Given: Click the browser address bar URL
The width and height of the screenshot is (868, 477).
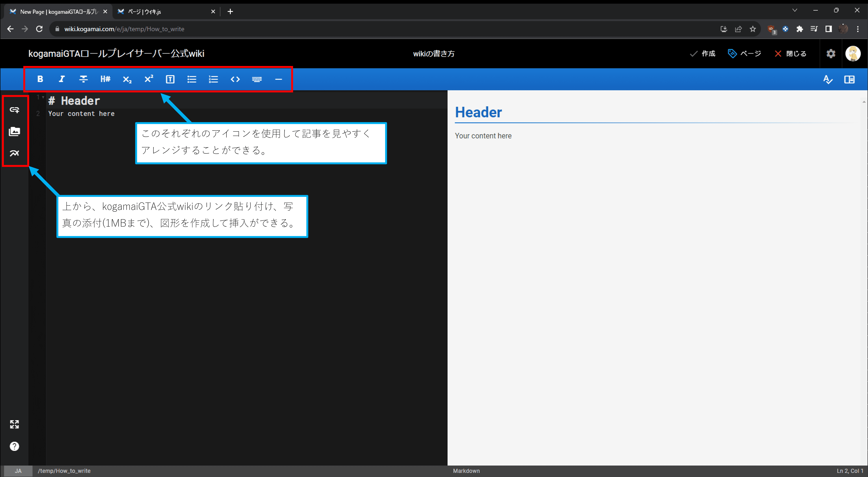Looking at the screenshot, I should pyautogui.click(x=124, y=29).
